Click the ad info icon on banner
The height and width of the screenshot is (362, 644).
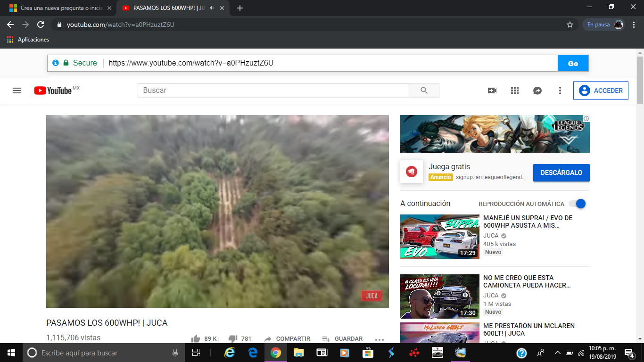point(586,118)
